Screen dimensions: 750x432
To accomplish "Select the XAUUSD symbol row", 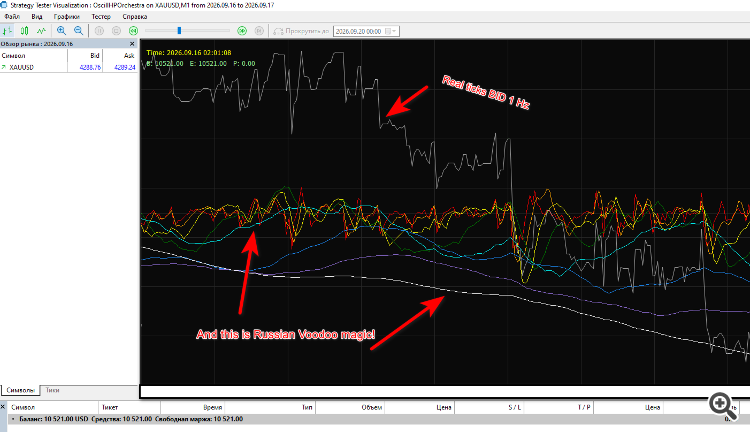I will click(x=69, y=67).
